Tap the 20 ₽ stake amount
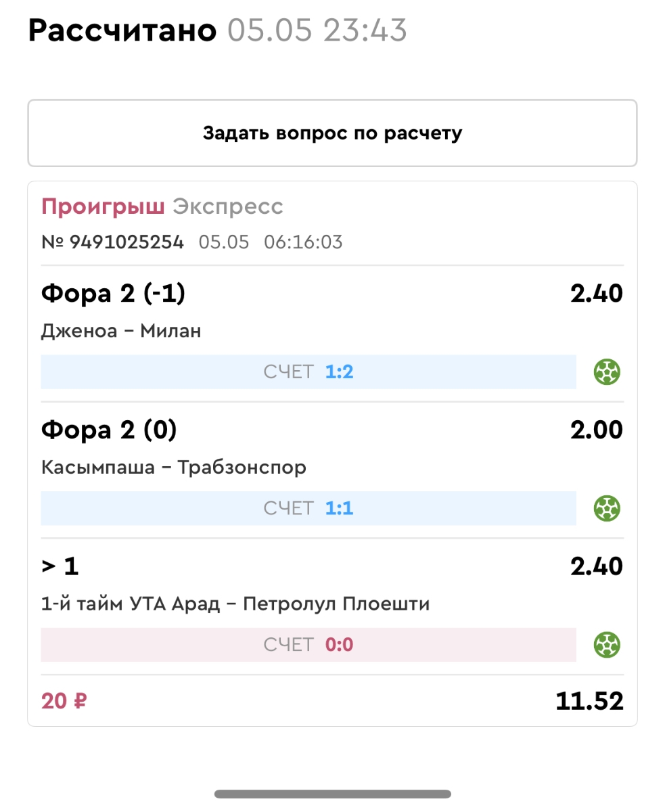Image resolution: width=665 pixels, height=812 pixels. (64, 702)
